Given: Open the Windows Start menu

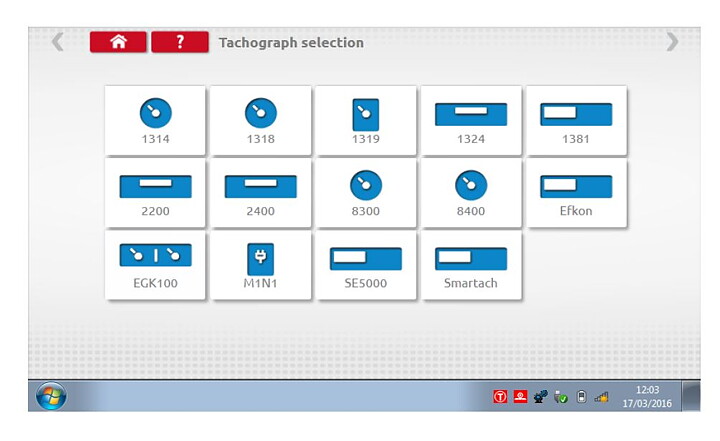Looking at the screenshot, I should click(51, 396).
